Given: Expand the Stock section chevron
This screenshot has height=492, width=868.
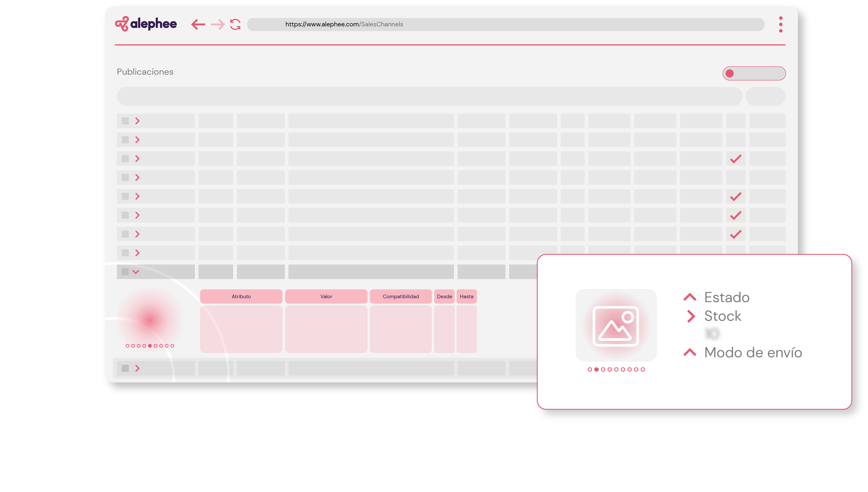Looking at the screenshot, I should click(691, 316).
